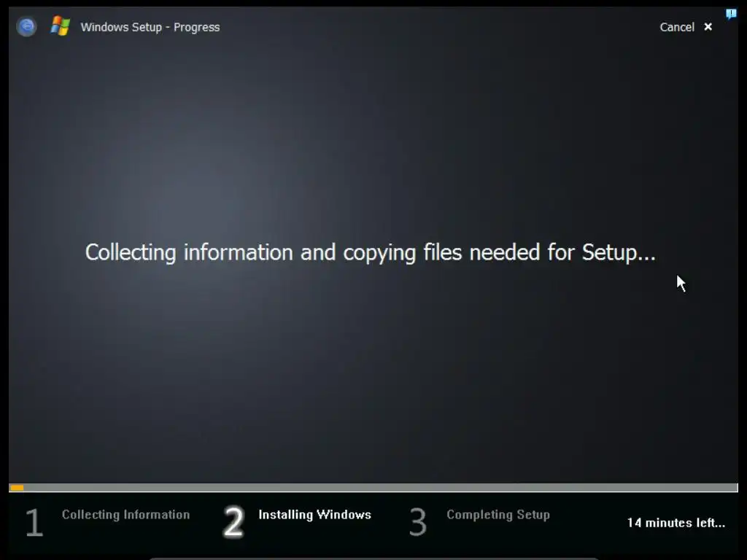This screenshot has height=560, width=747.
Task: Click the blue notification icon in top corner
Action: click(x=731, y=14)
